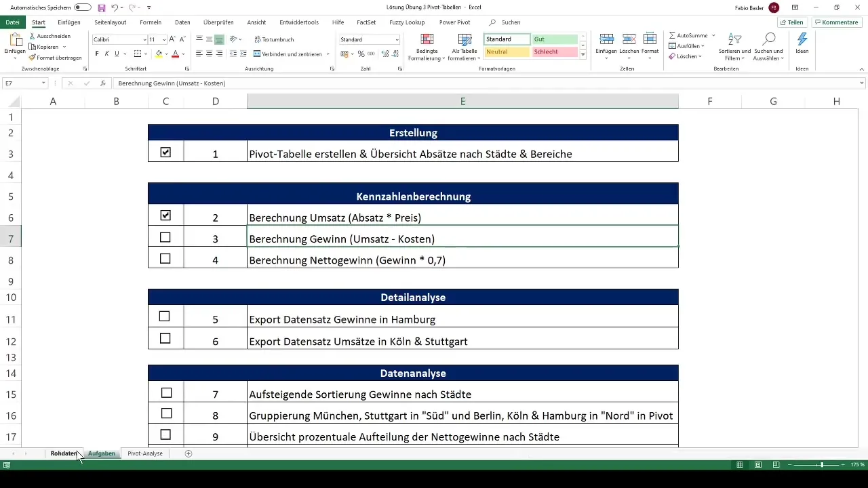Open Standard number format dropdown
868x488 pixels.
coord(397,40)
